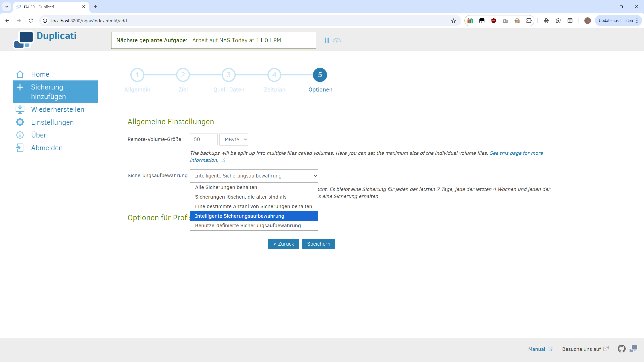Select 'Benutzerdefinierte Sicherungsaufbewahrung' option

click(x=254, y=225)
